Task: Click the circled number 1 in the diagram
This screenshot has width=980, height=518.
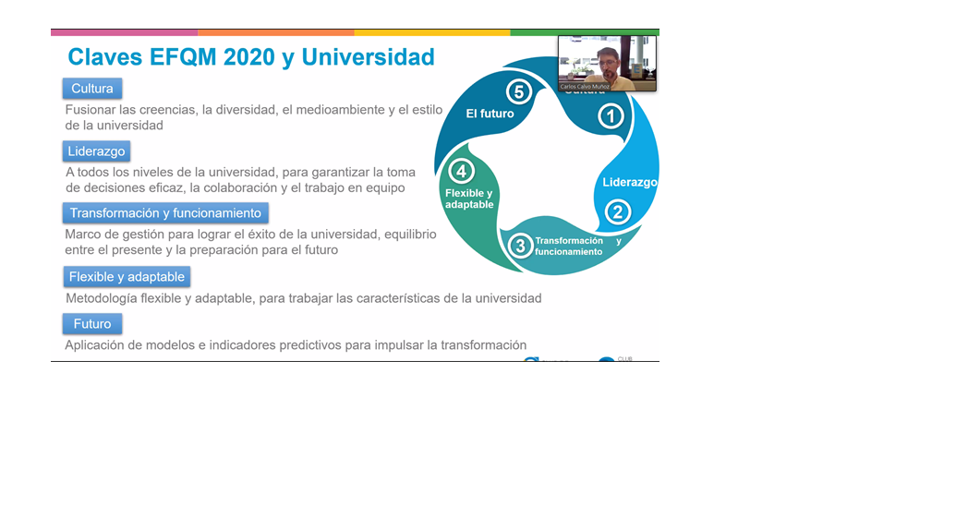Action: [x=611, y=116]
